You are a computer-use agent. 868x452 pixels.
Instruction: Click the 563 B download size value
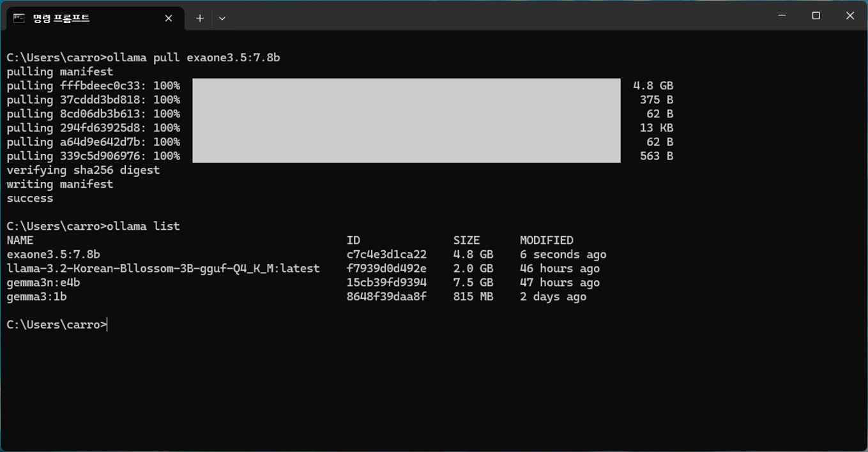657,156
